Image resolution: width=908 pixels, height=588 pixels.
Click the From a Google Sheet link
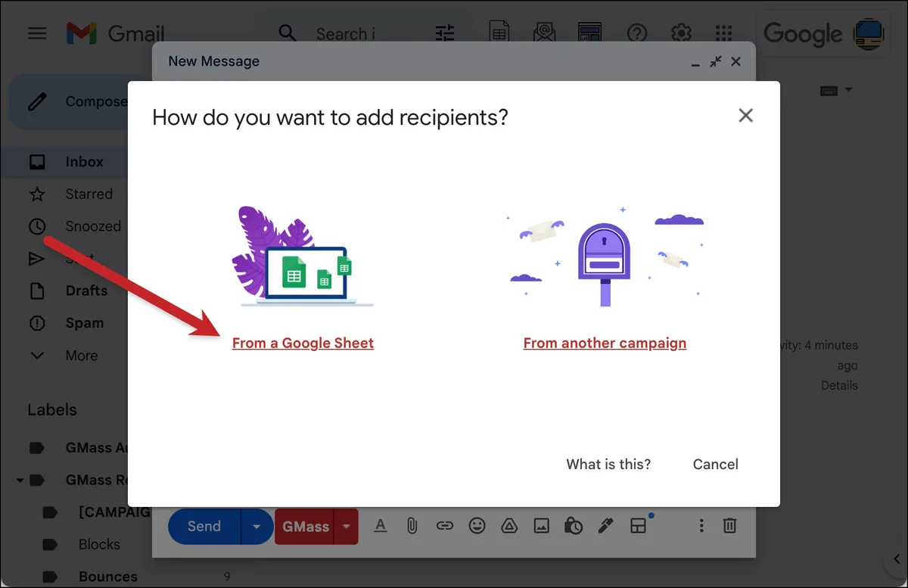[303, 343]
